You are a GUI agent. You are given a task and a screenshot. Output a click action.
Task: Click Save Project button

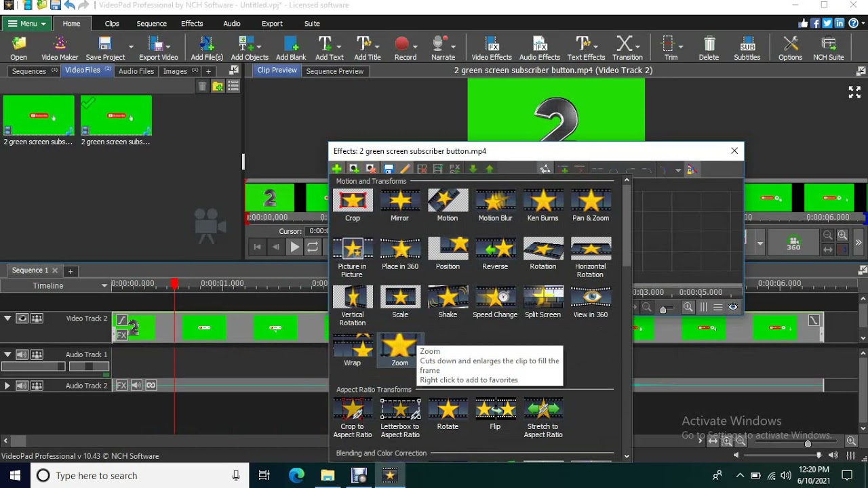pyautogui.click(x=105, y=49)
